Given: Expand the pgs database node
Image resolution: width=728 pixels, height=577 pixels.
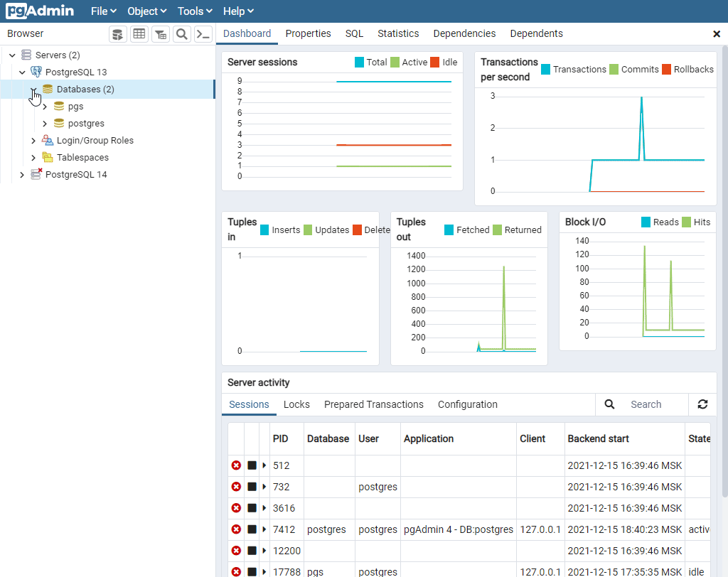Looking at the screenshot, I should (45, 107).
